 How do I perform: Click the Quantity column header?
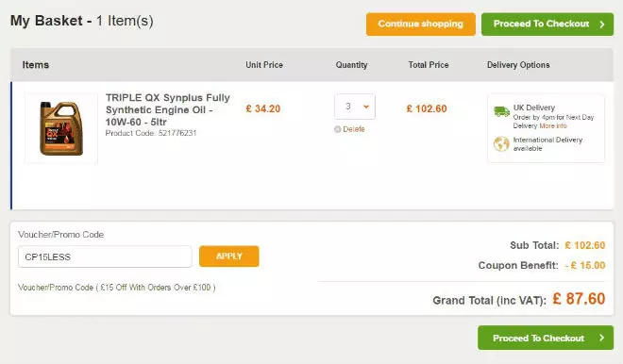[x=352, y=65]
